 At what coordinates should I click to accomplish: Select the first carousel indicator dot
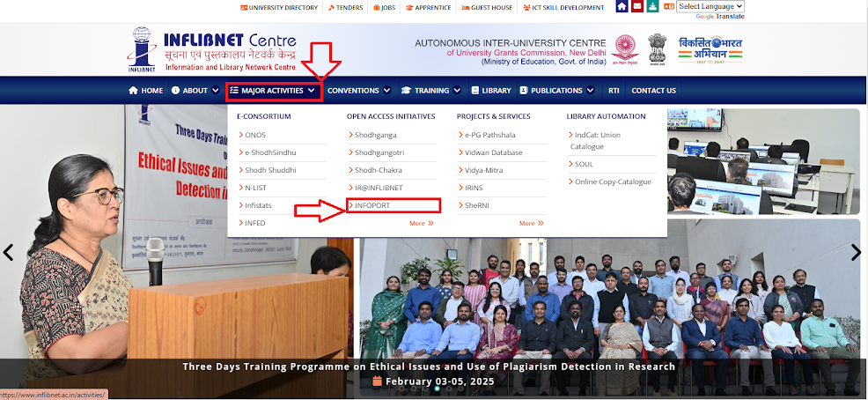(402, 389)
